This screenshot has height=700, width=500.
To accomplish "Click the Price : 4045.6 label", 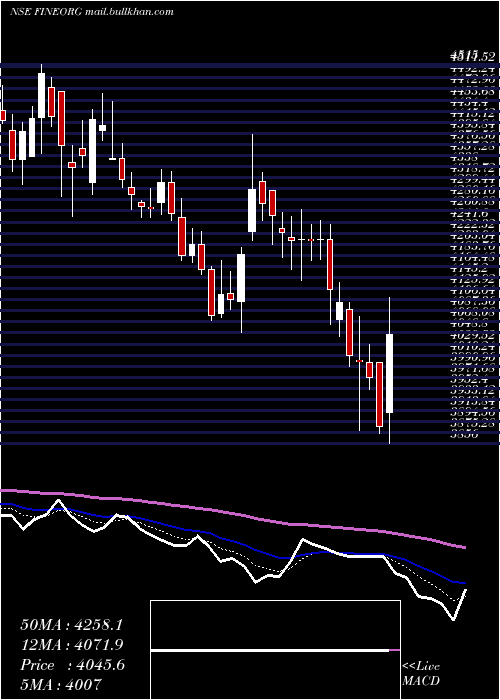I will [72, 665].
